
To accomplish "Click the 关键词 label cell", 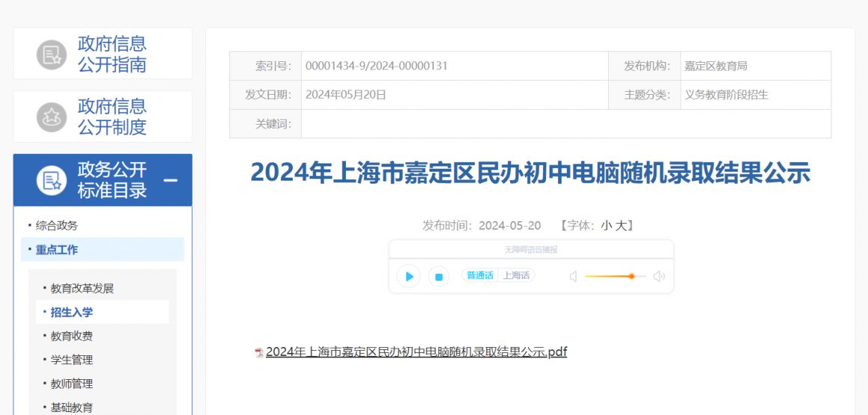I will click(x=266, y=124).
